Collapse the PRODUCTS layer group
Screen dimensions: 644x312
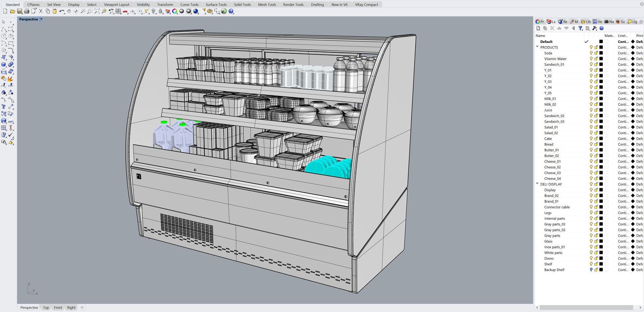click(x=537, y=47)
